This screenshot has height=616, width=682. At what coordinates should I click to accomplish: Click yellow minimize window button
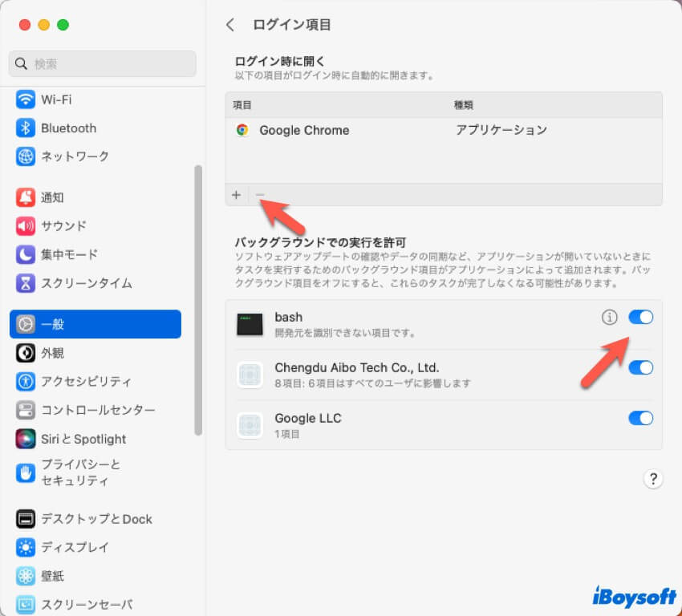(x=44, y=25)
